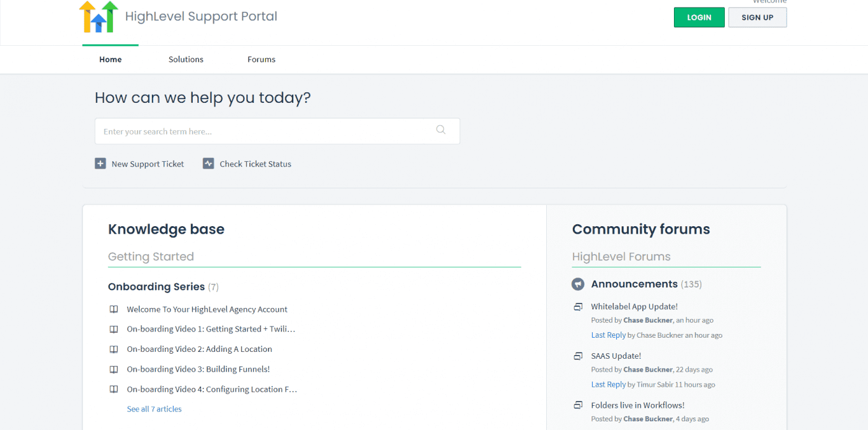Viewport: 868px width, 430px height.
Task: Open the Onboarding Series folder
Action: (x=156, y=286)
